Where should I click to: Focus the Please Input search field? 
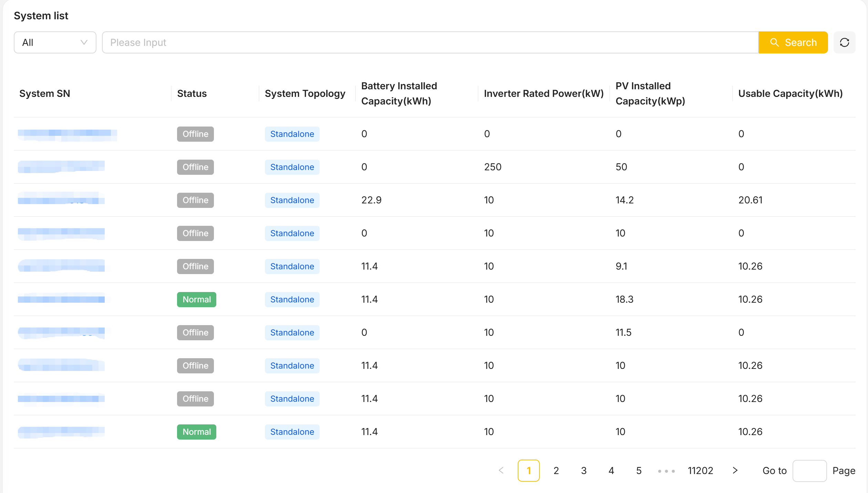430,42
